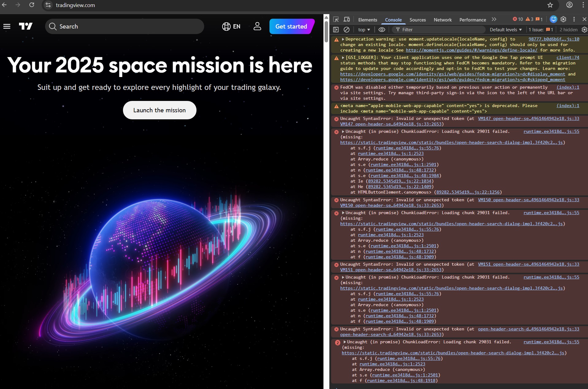Open the DevTools customize three-dot menu
Screen dimensions: 588x389
(574, 19)
